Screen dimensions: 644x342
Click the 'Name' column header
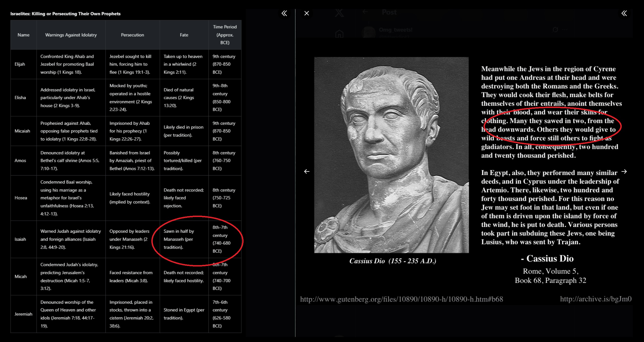coord(23,35)
